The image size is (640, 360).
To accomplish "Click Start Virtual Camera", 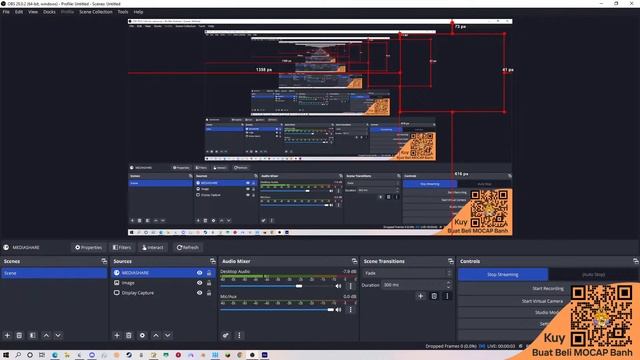I will tap(542, 301).
